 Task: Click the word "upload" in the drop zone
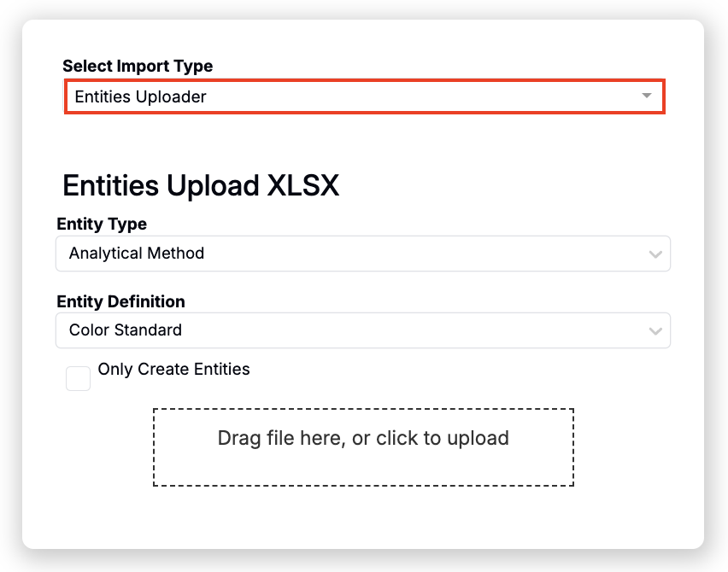[479, 439]
